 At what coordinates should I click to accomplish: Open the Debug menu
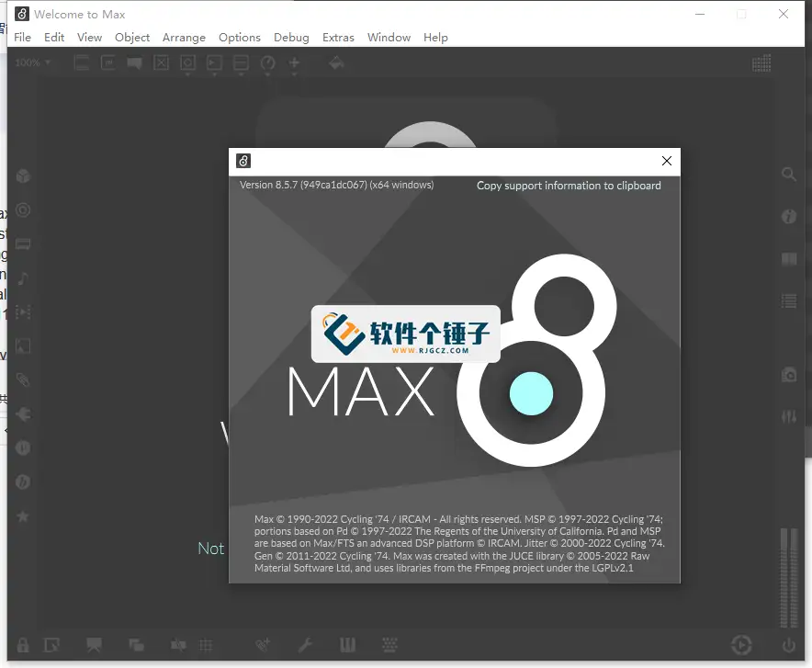click(x=291, y=38)
